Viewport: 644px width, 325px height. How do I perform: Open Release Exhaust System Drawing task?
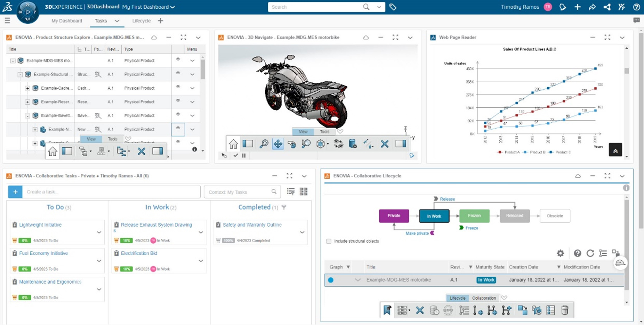156,225
